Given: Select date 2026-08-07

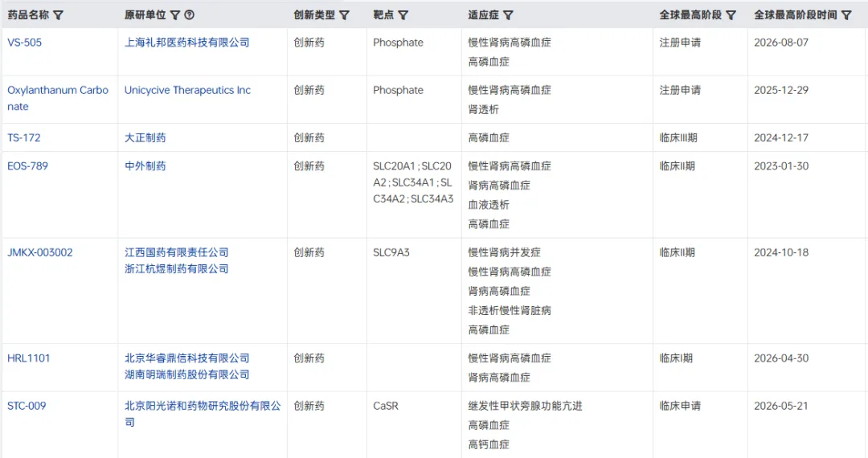Looking at the screenshot, I should point(781,43).
